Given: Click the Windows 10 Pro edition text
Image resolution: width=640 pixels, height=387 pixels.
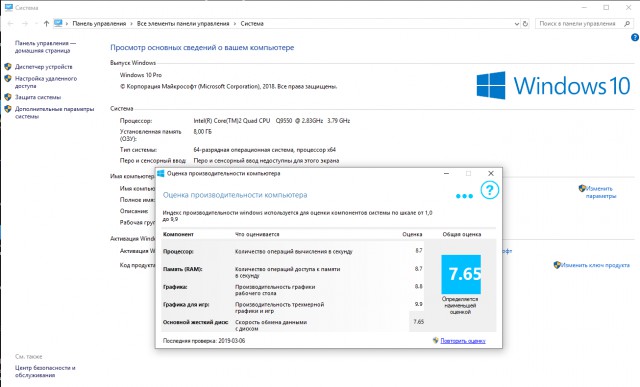Looking at the screenshot, I should click(140, 75).
